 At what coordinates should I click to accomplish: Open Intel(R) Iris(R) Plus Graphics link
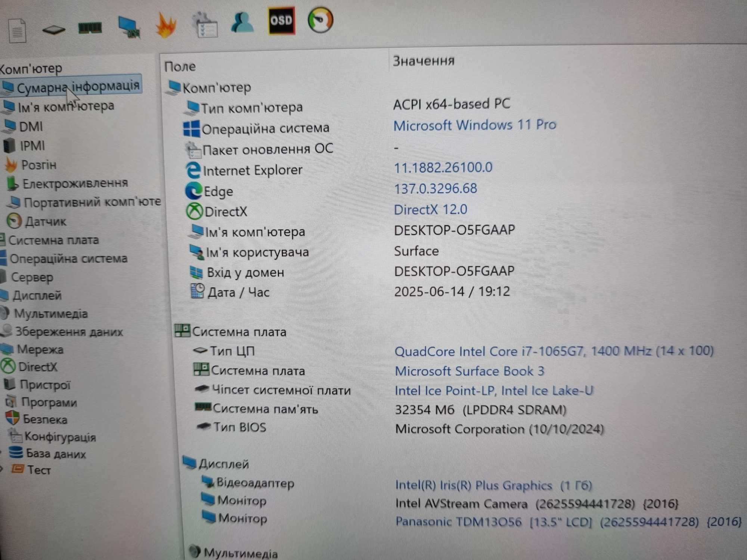(x=494, y=485)
